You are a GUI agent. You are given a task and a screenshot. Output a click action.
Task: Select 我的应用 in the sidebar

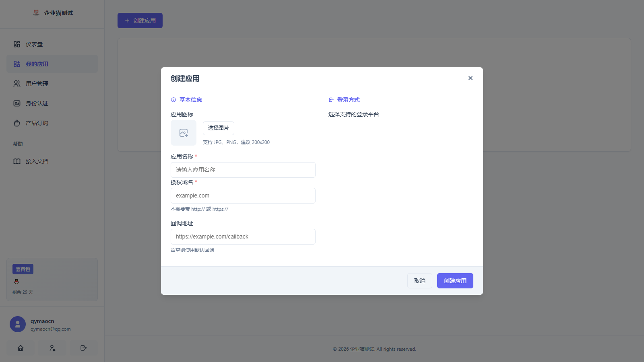(52, 64)
